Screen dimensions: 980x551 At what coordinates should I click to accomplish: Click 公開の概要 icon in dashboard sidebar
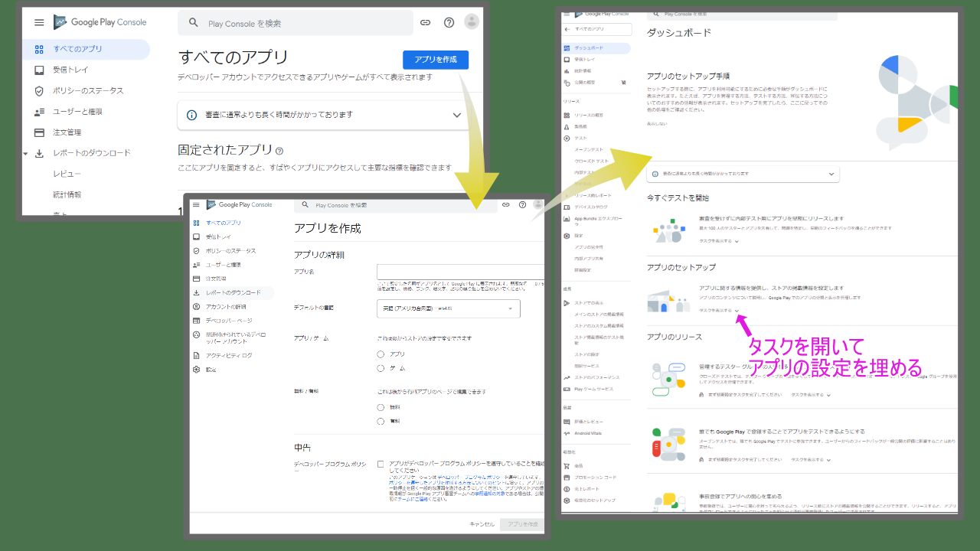coord(567,82)
